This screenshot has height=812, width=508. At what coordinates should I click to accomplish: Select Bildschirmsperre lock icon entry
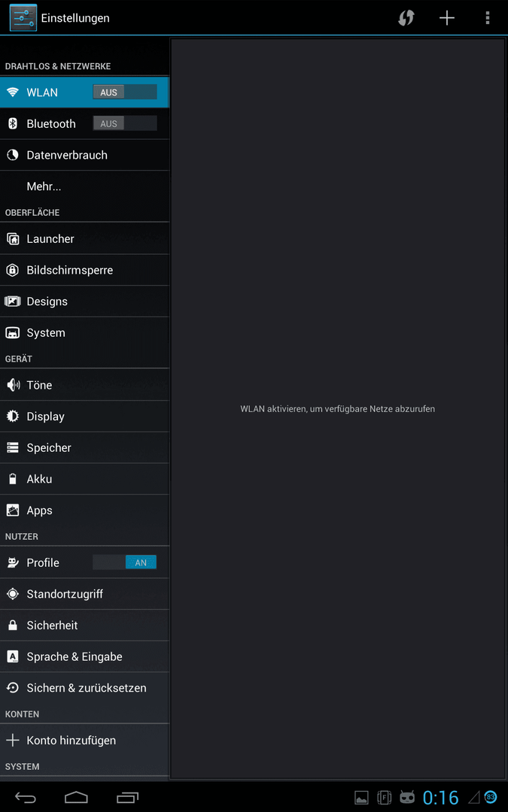[84, 271]
